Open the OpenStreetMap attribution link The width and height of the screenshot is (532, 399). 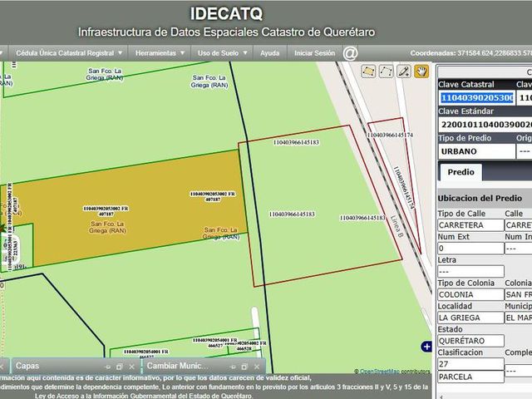click(379, 372)
